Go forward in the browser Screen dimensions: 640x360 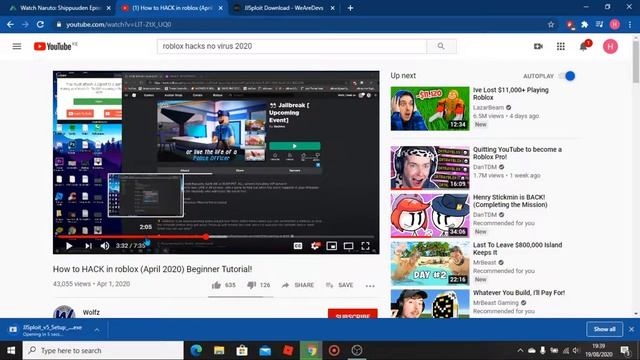(x=25, y=24)
